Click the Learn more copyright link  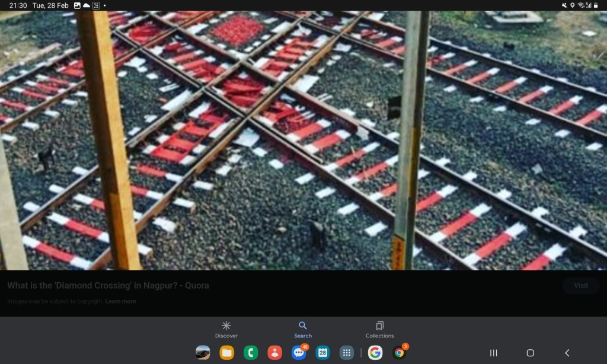(120, 301)
